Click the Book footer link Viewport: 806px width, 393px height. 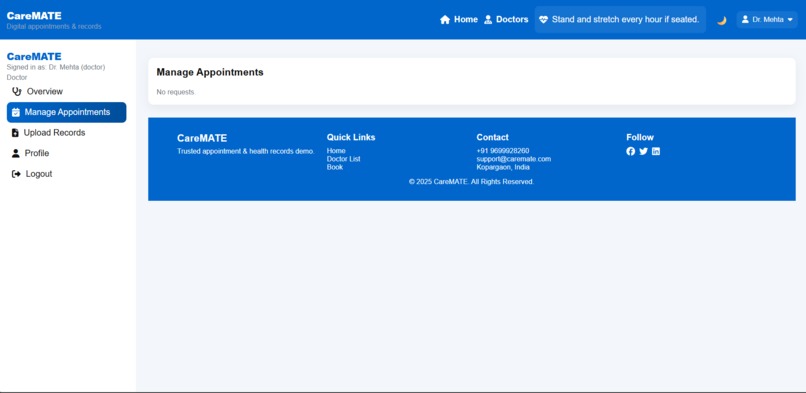click(335, 167)
